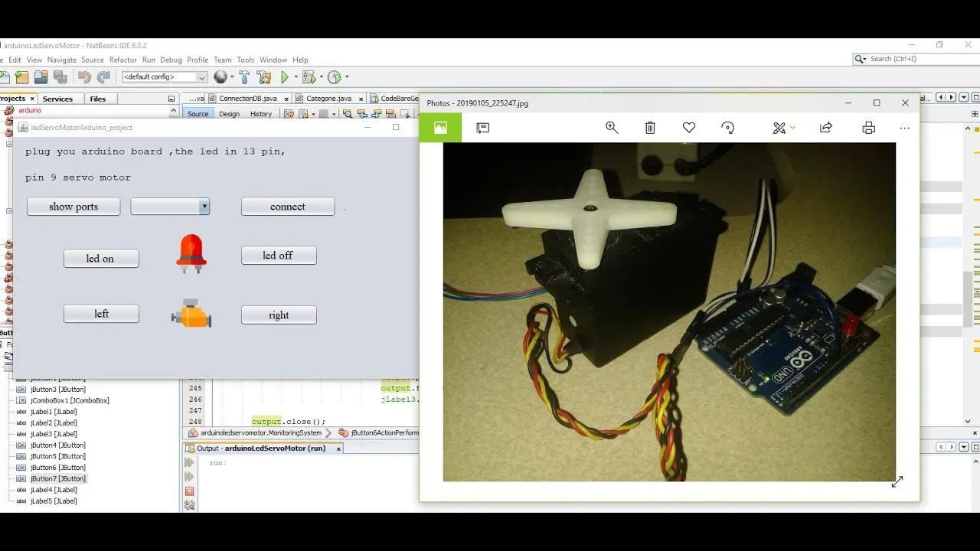980x551 pixels.
Task: Click the Build Project hammer icon
Action: 245,77
